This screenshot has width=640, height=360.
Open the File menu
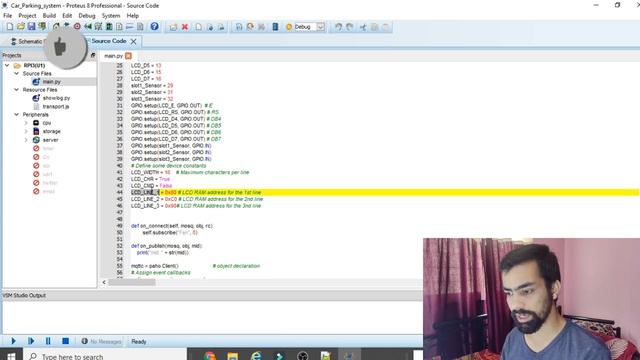[7, 16]
